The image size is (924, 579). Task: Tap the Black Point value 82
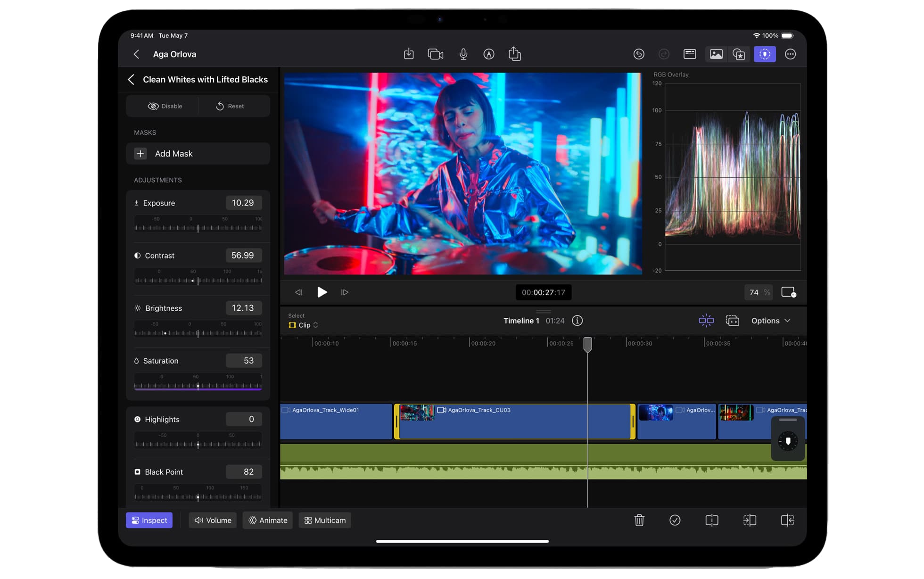tap(244, 472)
